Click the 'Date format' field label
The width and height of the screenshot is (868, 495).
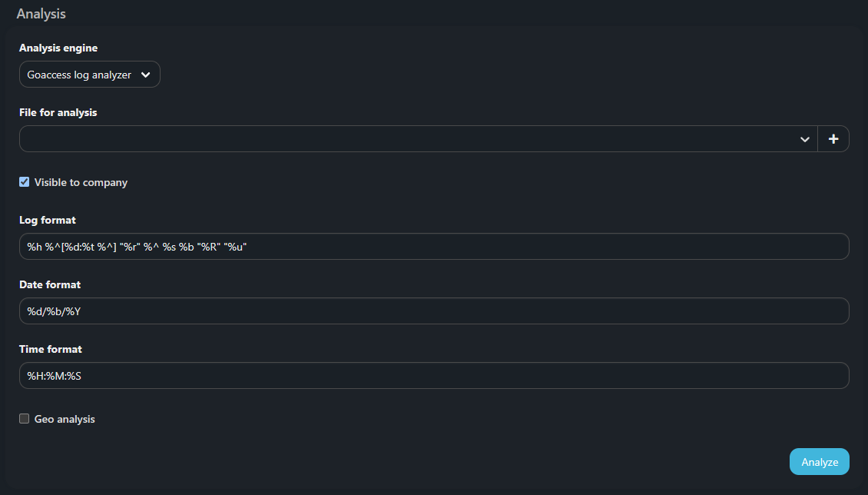click(50, 285)
